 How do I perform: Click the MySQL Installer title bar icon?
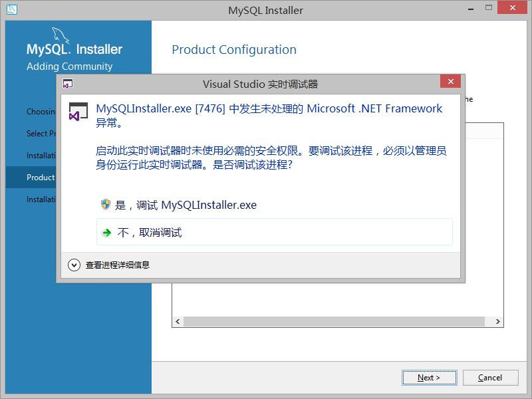[x=11, y=9]
